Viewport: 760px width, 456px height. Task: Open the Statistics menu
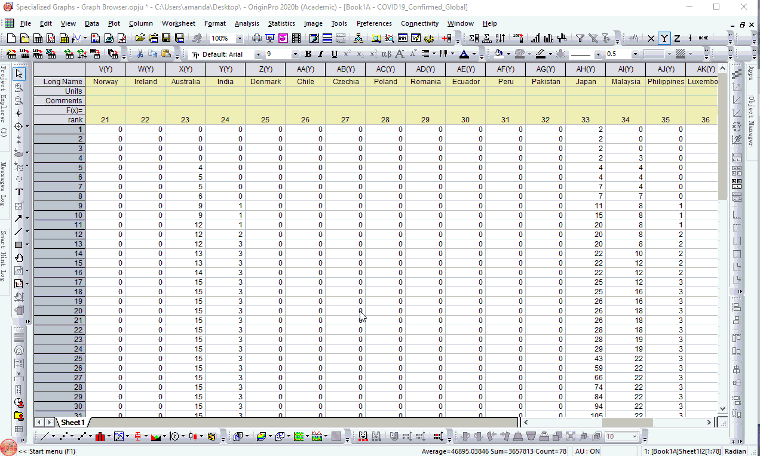click(x=281, y=23)
